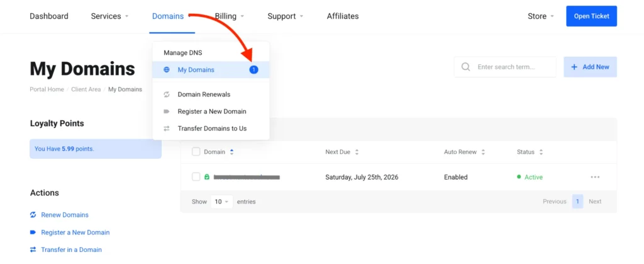Click the Active status label

[x=533, y=177]
